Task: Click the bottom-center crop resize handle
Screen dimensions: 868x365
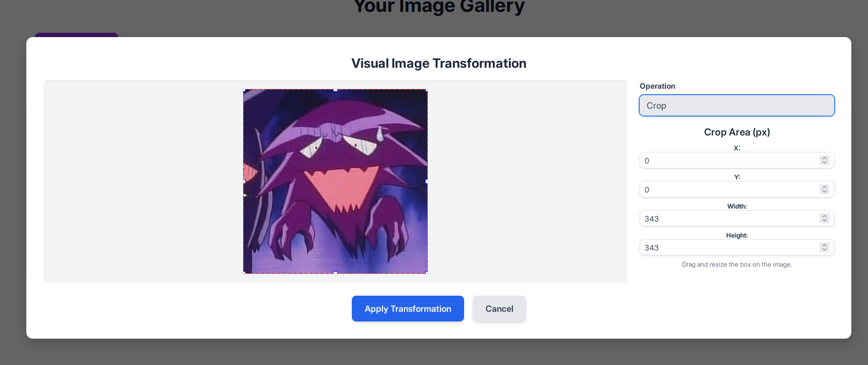Action: 336,273
